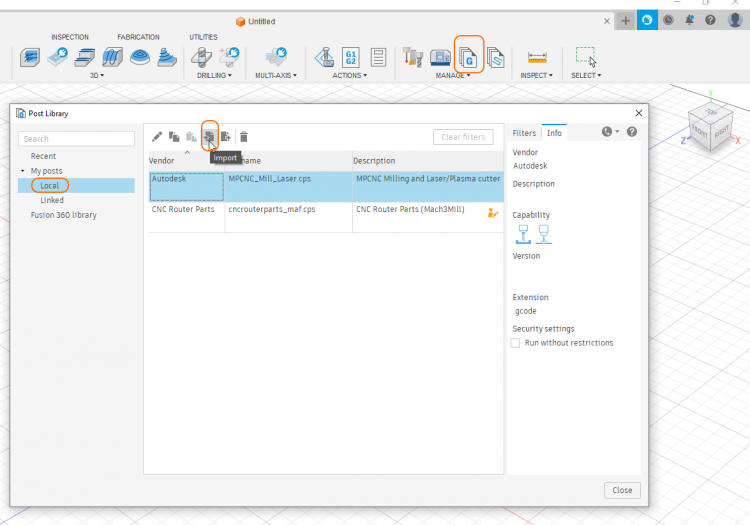
Task: Click the Import post icon
Action: click(x=209, y=136)
